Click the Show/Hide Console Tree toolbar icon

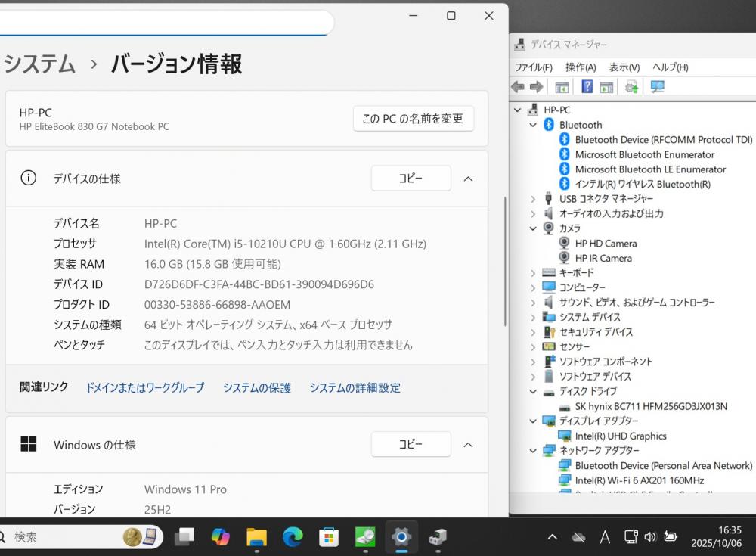[x=562, y=87]
